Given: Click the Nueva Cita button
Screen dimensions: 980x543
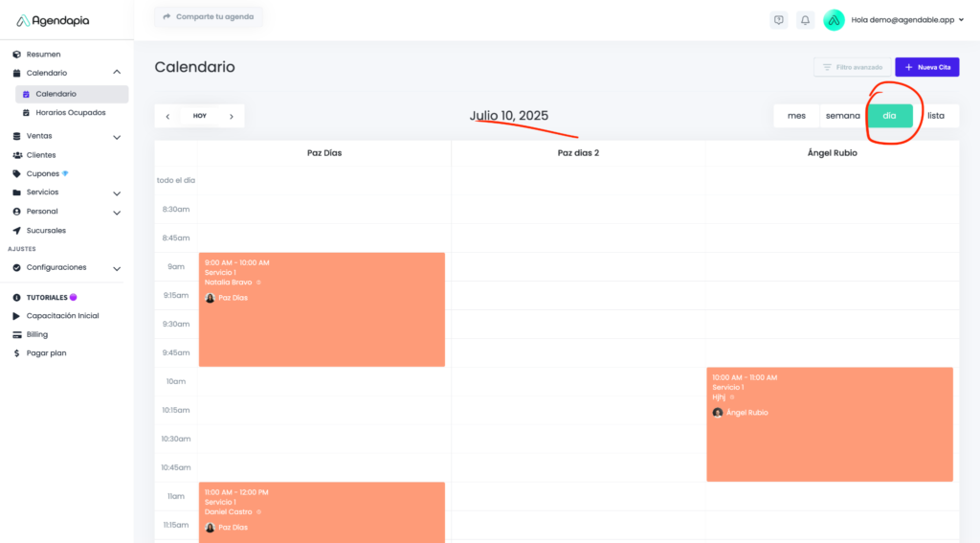Looking at the screenshot, I should pyautogui.click(x=926, y=67).
